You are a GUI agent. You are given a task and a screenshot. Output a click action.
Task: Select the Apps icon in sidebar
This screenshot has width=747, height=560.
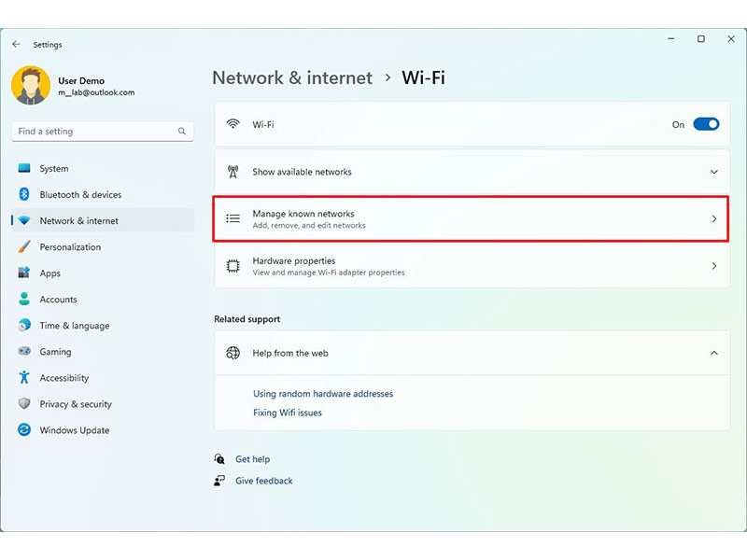click(x=24, y=273)
